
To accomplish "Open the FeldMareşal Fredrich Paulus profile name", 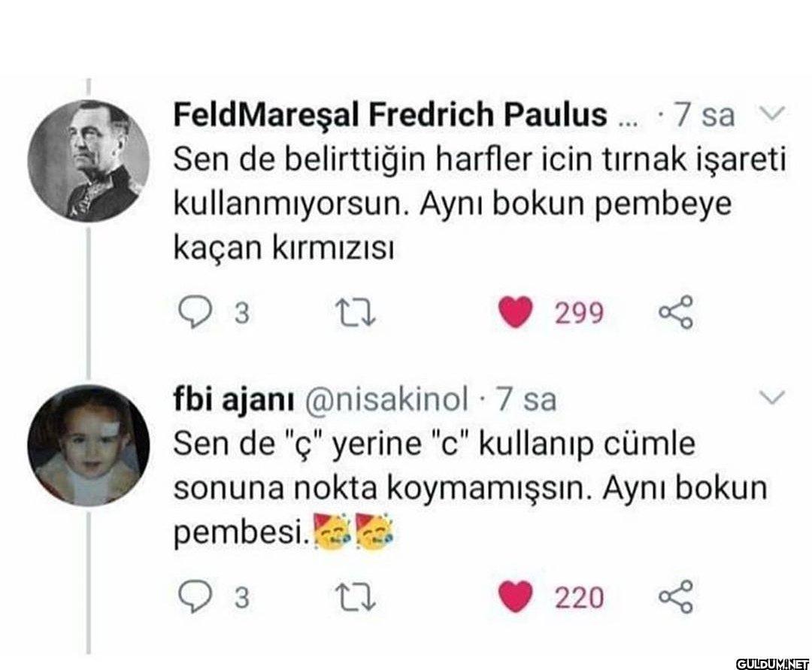I will [x=389, y=115].
